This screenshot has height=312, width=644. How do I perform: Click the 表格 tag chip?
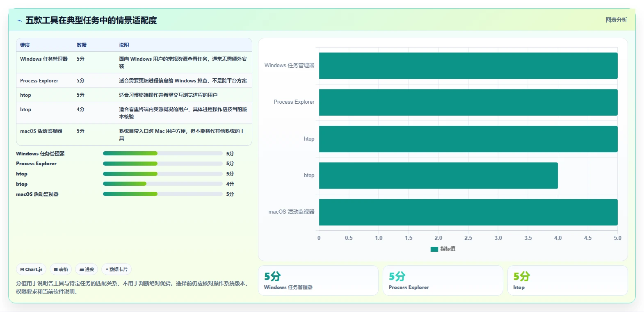[x=61, y=269]
